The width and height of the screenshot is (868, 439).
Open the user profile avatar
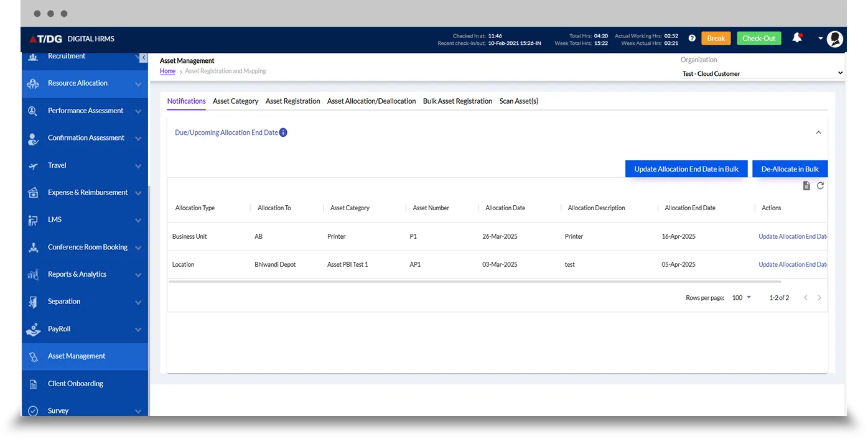(834, 39)
